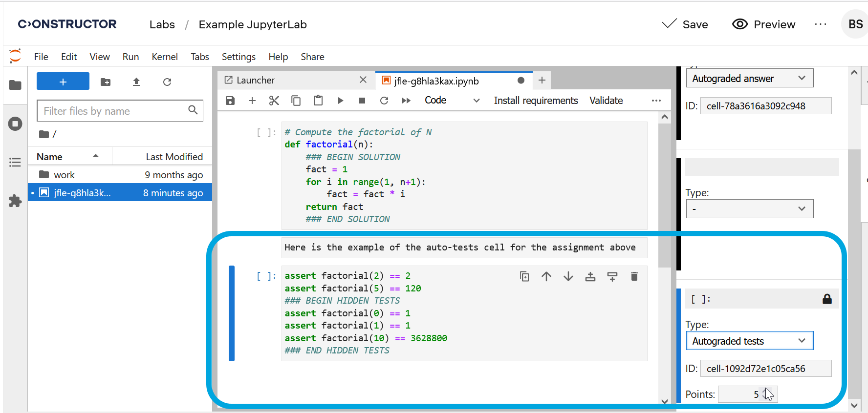This screenshot has width=868, height=413.
Task: Restart the kernel using the toolbar icon
Action: 384,101
